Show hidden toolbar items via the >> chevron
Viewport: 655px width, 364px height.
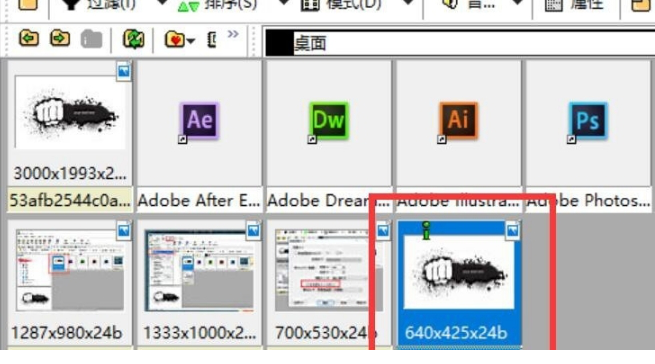(x=233, y=34)
